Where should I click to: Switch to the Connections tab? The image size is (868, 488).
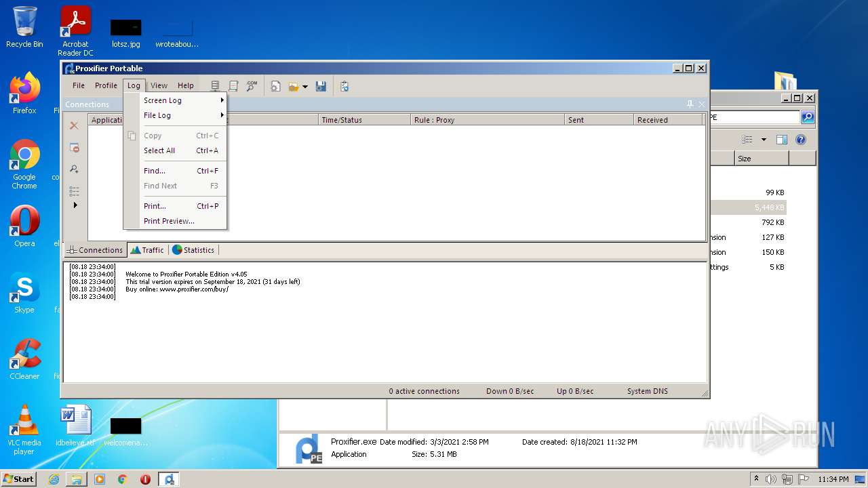click(95, 250)
